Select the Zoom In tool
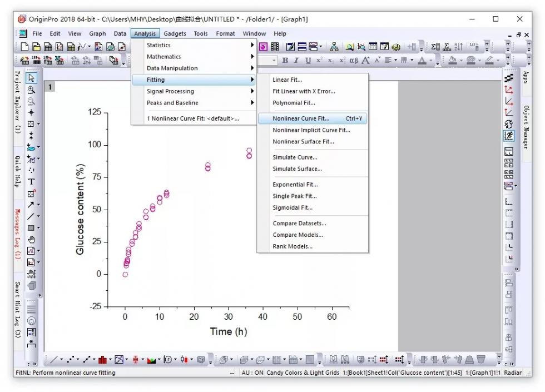 click(31, 90)
